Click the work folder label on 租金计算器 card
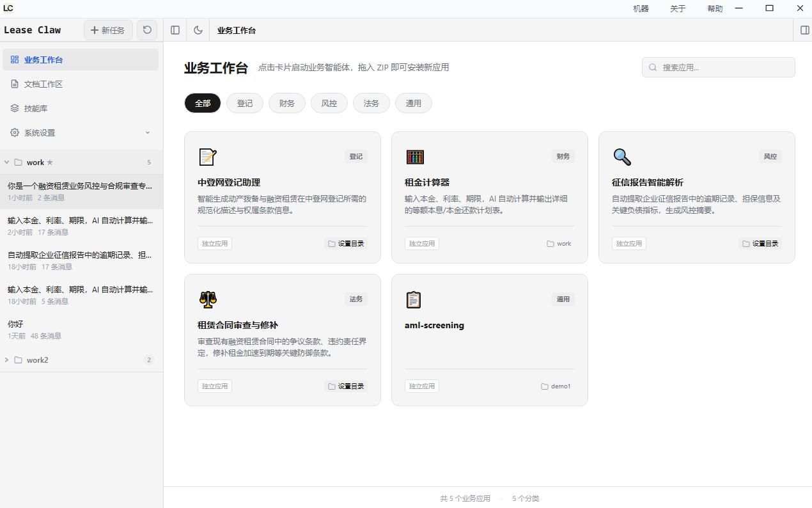This screenshot has width=812, height=508. coord(559,244)
